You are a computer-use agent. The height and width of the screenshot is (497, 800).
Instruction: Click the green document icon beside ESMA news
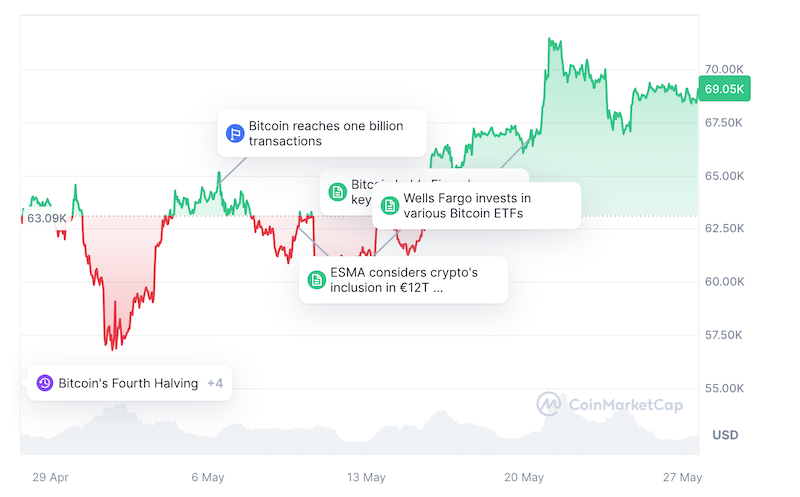316,280
